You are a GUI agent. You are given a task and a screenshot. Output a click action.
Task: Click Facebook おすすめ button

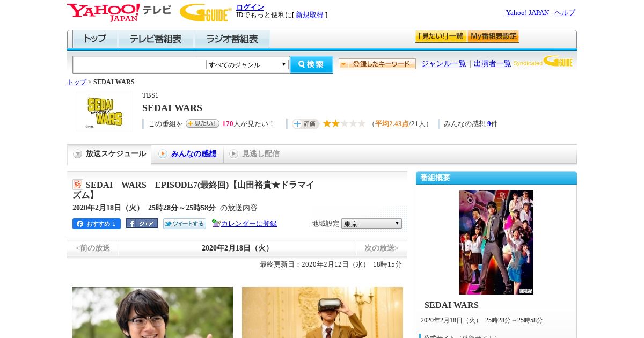point(97,224)
